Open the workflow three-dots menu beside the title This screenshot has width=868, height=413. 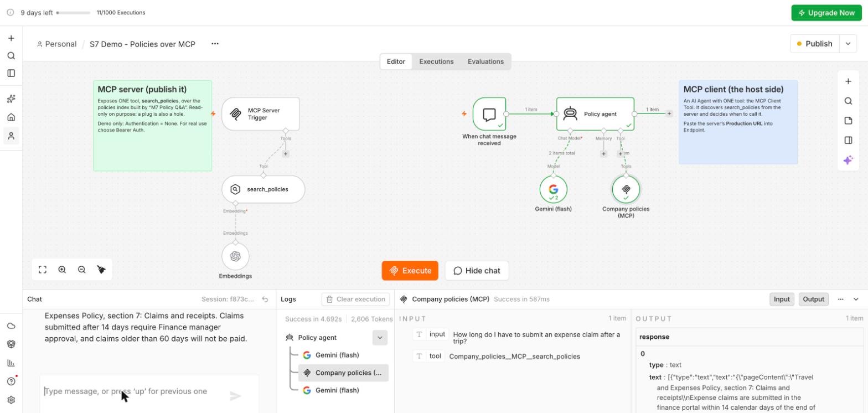(x=215, y=44)
